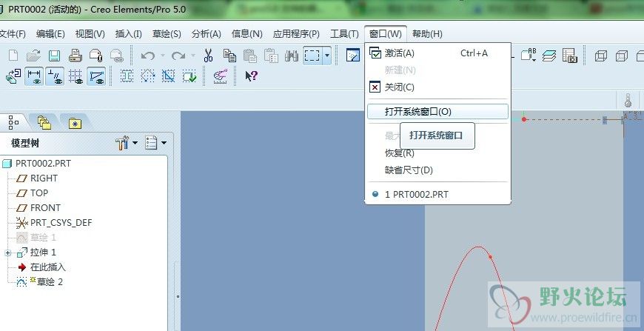Screen dimensions: 644x331
Task: Open the undo history dropdown arrow
Action: [163, 56]
